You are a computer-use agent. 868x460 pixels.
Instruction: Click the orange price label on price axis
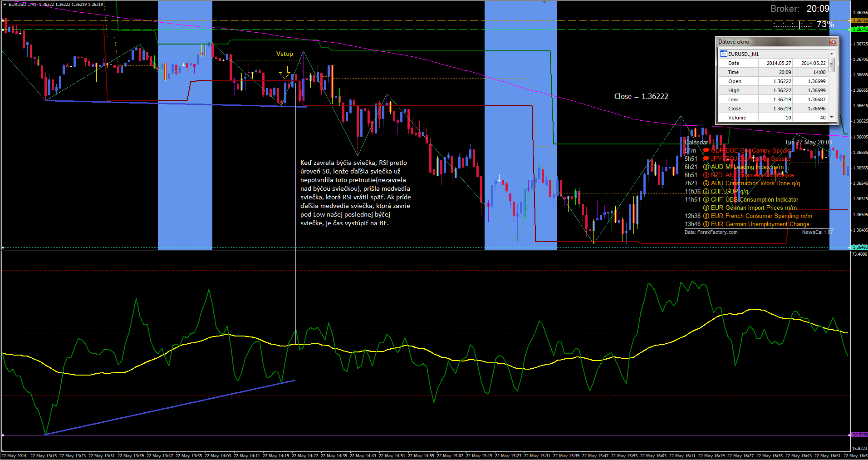pyautogui.click(x=859, y=20)
